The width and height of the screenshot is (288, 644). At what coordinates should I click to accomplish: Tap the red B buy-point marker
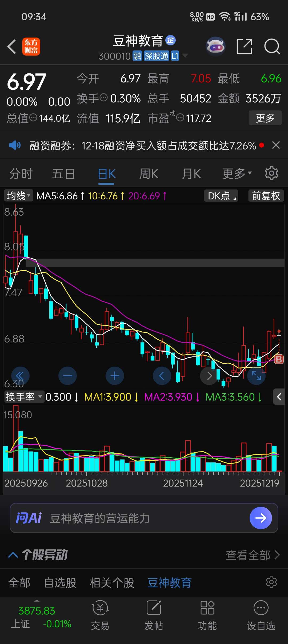point(279,359)
